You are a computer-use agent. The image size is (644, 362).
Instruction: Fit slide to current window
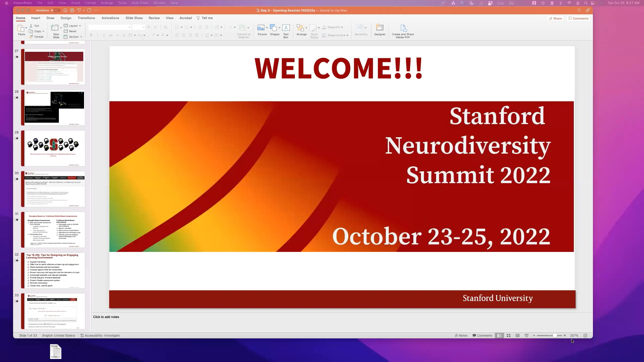pyautogui.click(x=585, y=335)
